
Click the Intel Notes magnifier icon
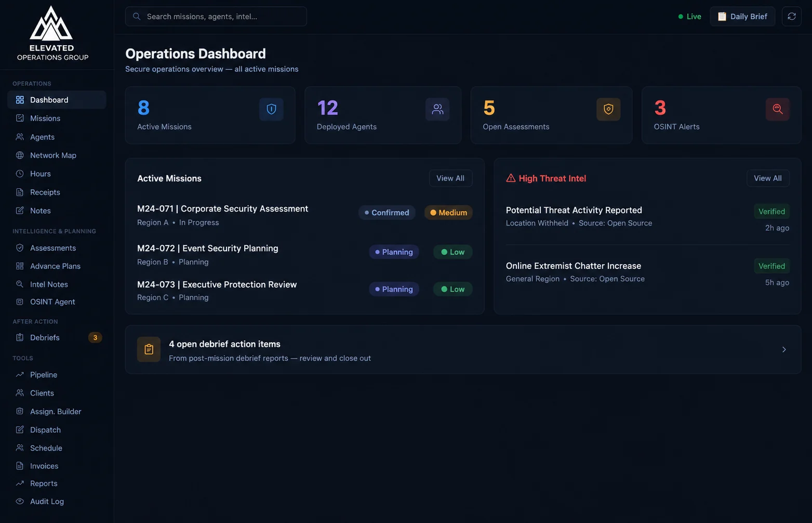20,284
